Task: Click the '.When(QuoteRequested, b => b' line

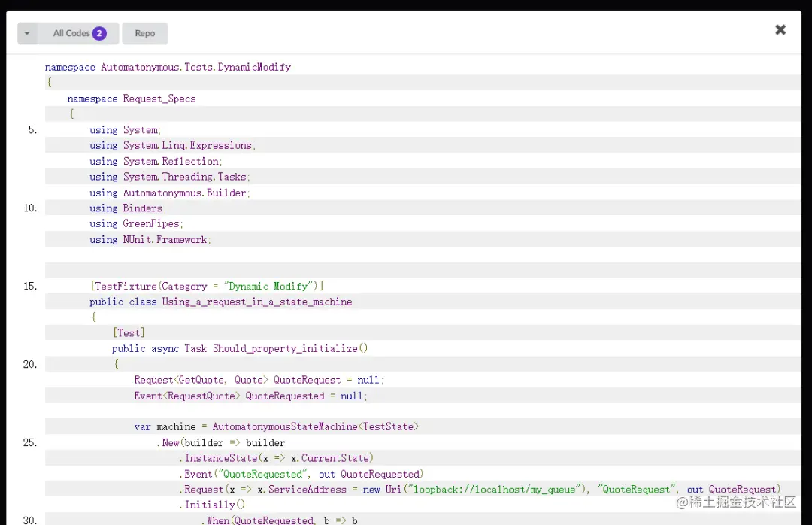Action: 280,520
